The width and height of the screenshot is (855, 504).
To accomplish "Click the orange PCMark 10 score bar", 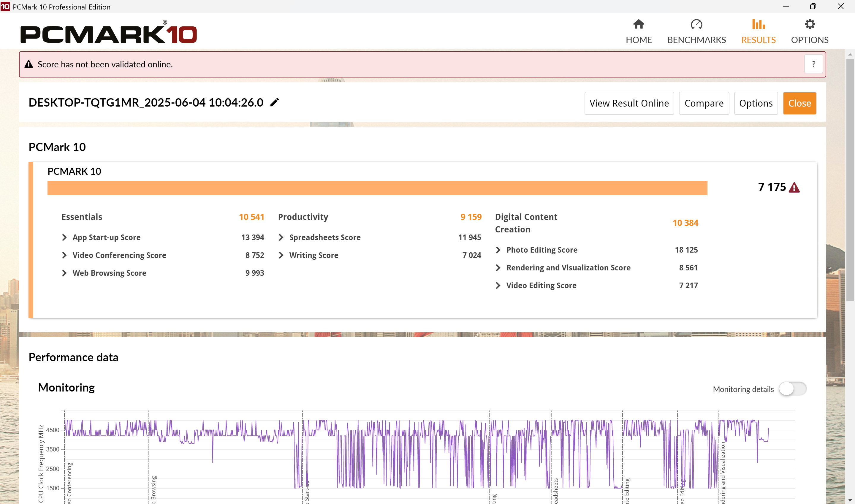I will pos(377,188).
